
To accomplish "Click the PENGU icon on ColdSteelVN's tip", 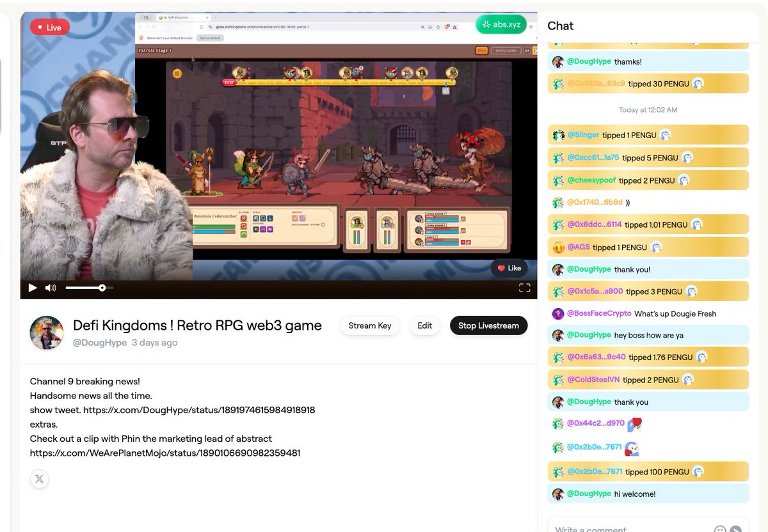I will point(687,380).
